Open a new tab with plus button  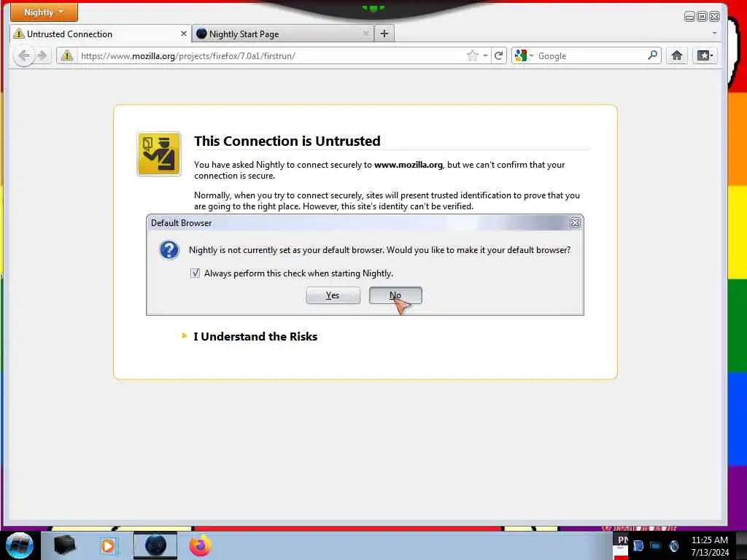[384, 34]
